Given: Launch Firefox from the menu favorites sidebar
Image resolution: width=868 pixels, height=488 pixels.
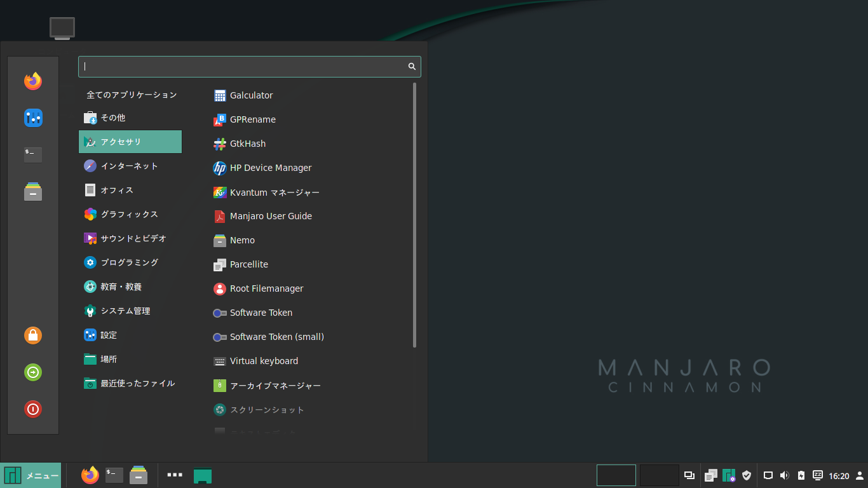Looking at the screenshot, I should 33,81.
